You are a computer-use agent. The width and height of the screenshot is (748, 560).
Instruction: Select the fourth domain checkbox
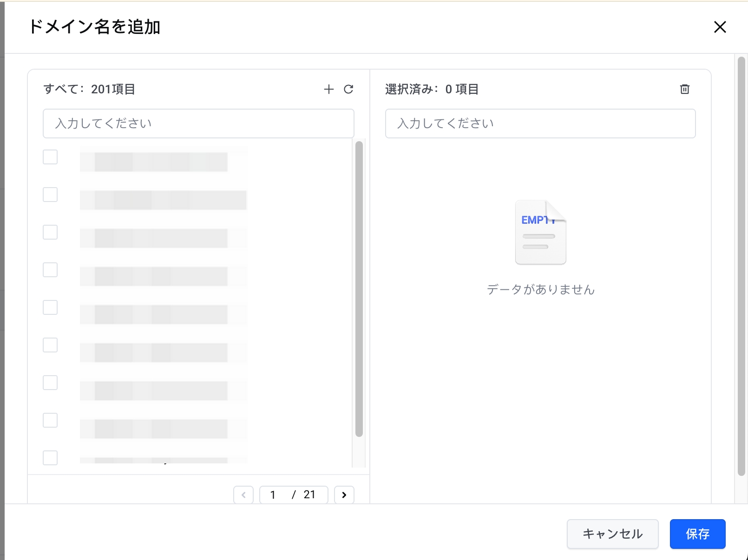coord(50,270)
